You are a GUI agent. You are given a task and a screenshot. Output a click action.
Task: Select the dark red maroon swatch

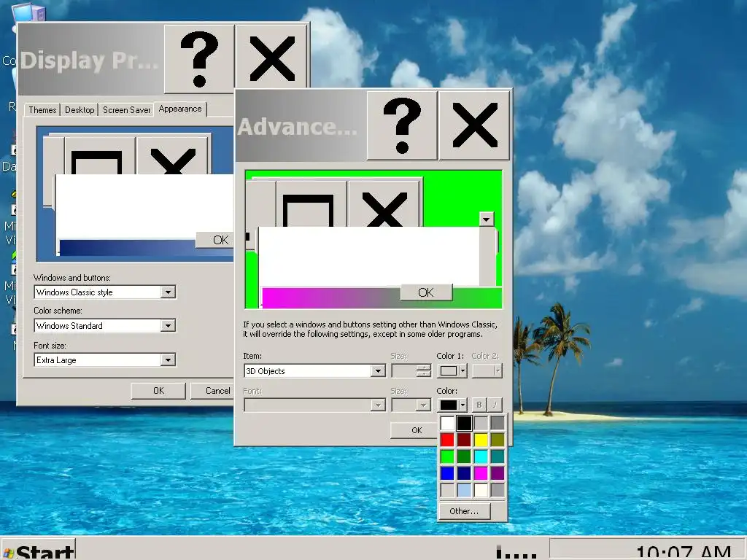(x=463, y=440)
